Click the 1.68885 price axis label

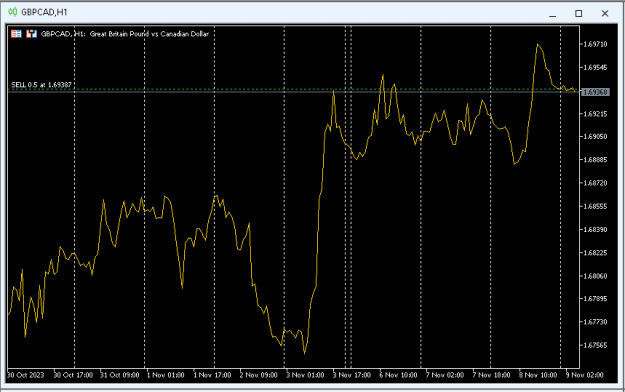point(596,160)
